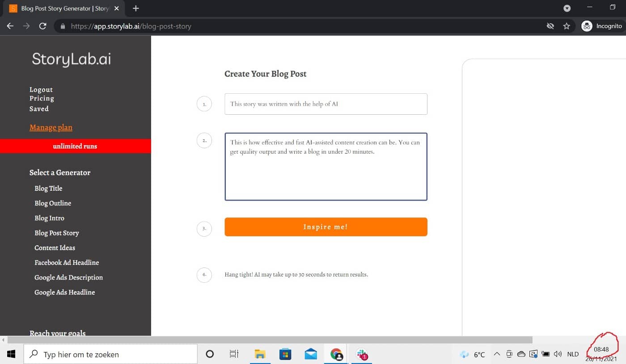The height and width of the screenshot is (364, 626).
Task: Click the project display tray icon
Action: point(533,354)
